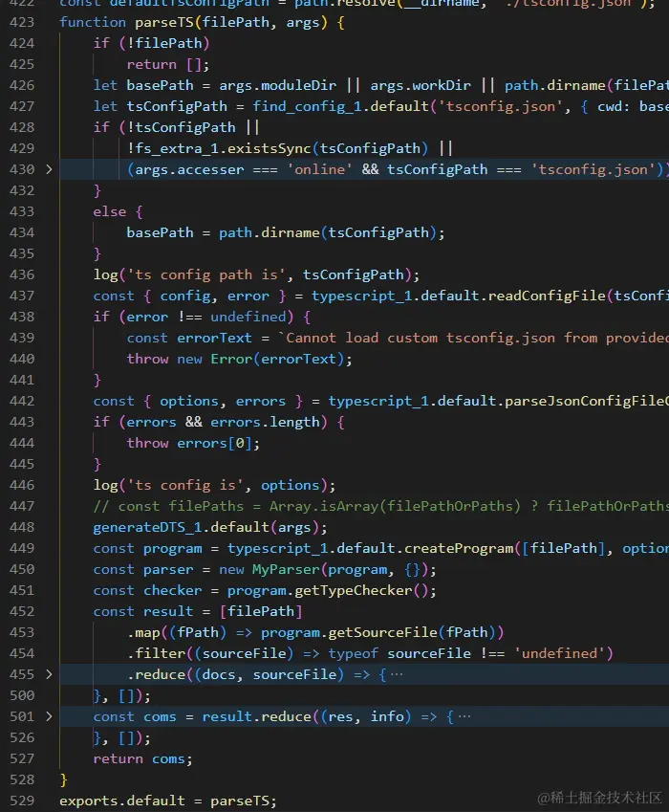
Task: Click the 'online' string on line 430
Action: (319, 169)
